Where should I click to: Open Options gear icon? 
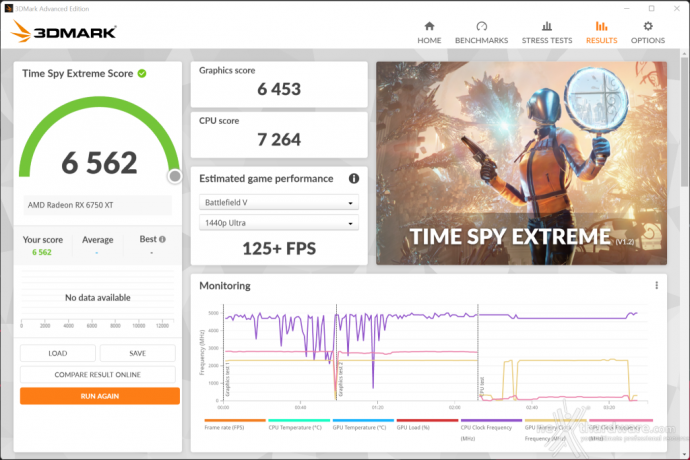point(648,26)
